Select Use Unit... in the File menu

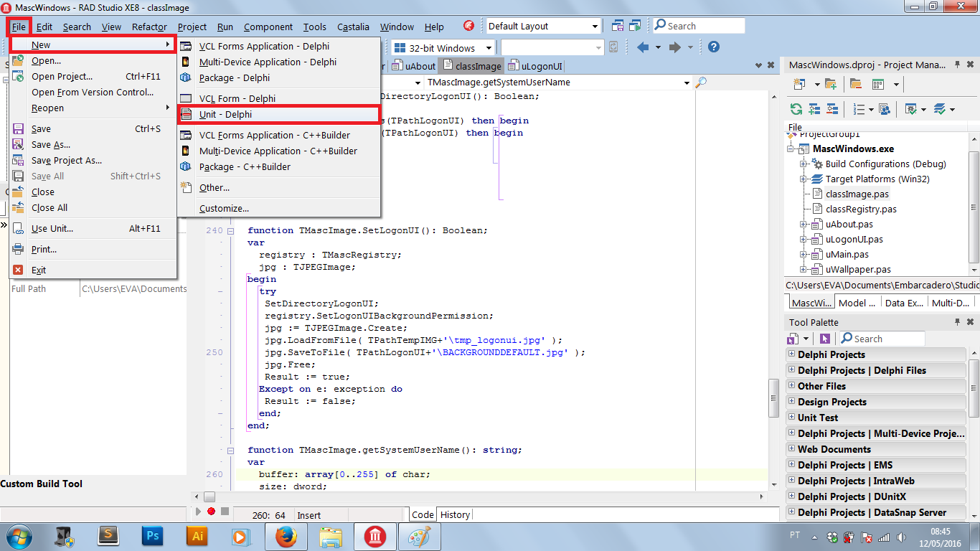click(93, 228)
